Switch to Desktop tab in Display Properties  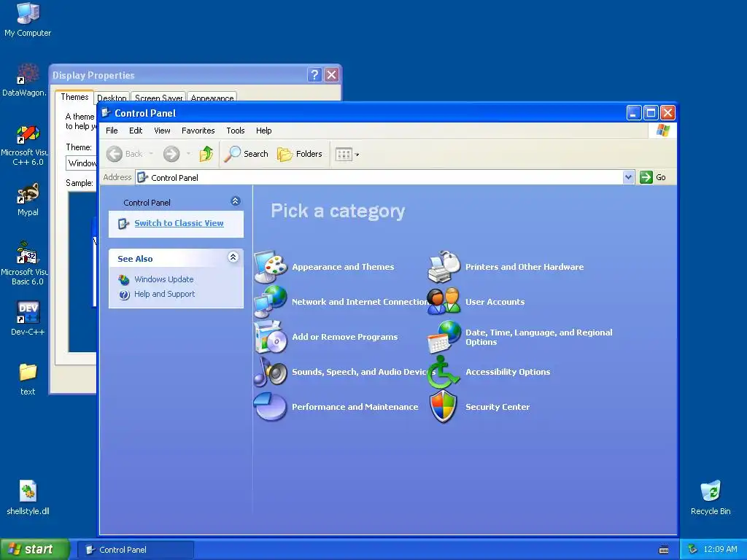pyautogui.click(x=112, y=97)
